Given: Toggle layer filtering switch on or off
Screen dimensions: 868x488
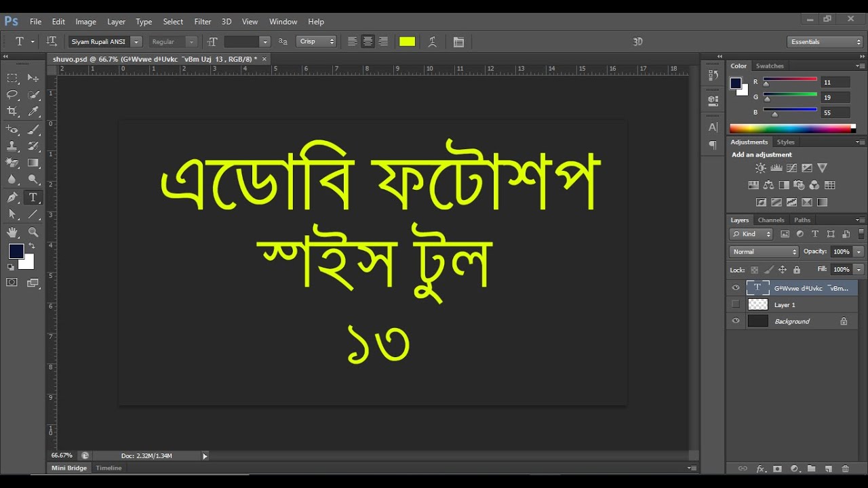Looking at the screenshot, I should click(x=861, y=234).
